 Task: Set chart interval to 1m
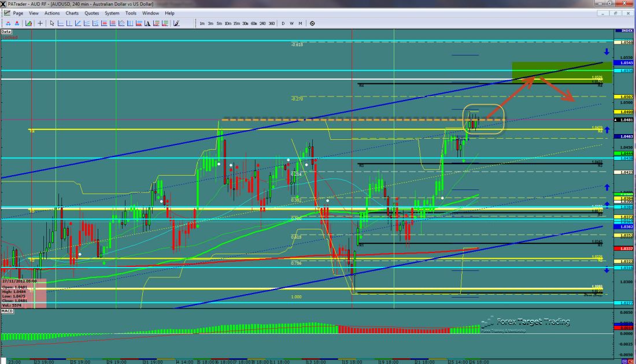pyautogui.click(x=202, y=24)
